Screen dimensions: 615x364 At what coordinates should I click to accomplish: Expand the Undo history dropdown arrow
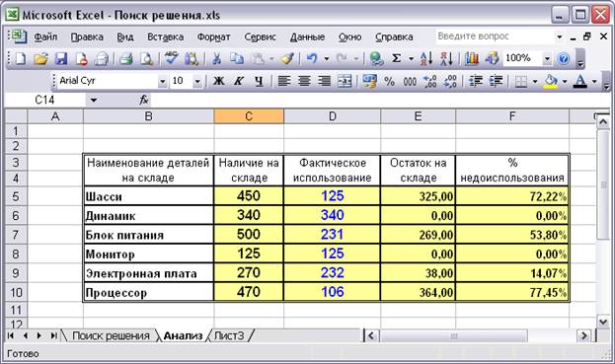(327, 59)
